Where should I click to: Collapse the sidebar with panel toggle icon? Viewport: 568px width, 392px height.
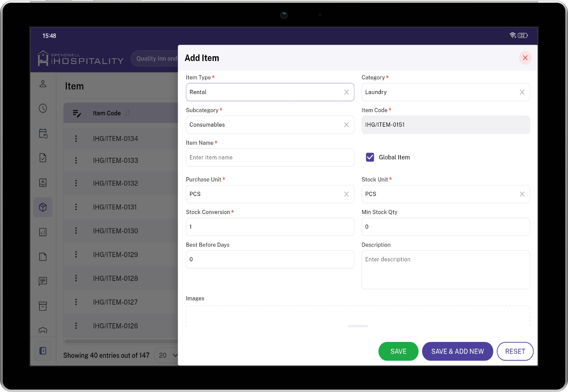point(43,351)
